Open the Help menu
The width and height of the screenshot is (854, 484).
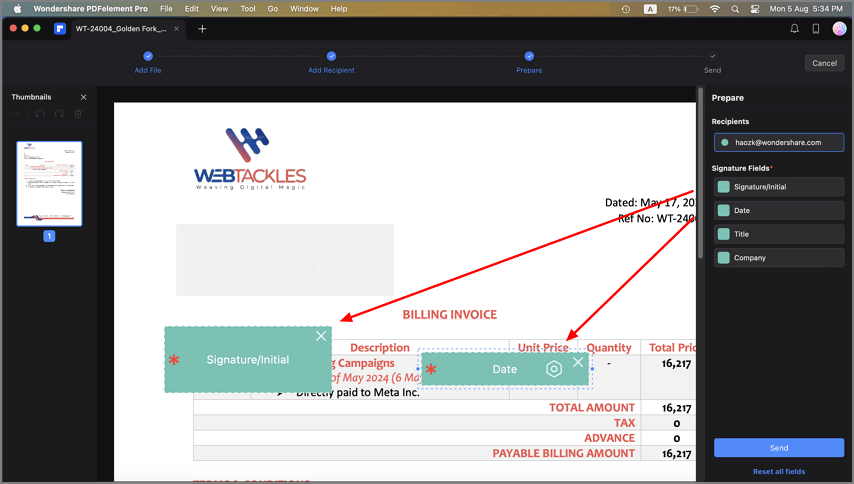click(x=339, y=9)
